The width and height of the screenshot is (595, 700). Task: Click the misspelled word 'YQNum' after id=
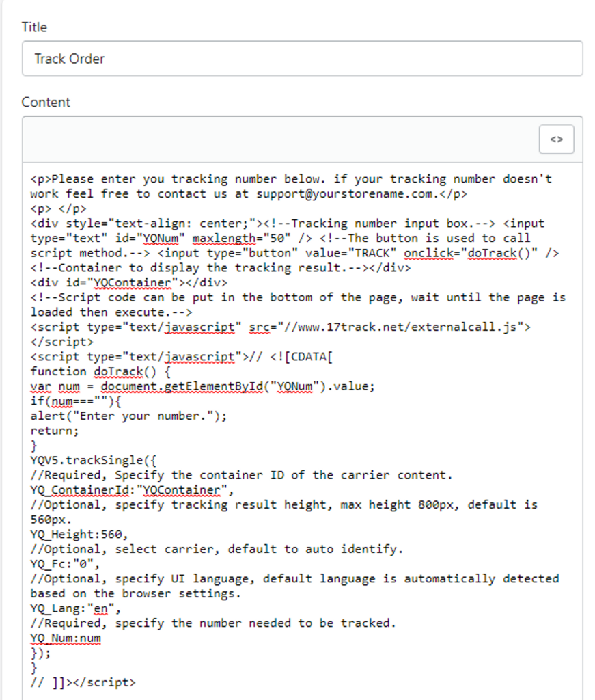pos(163,239)
